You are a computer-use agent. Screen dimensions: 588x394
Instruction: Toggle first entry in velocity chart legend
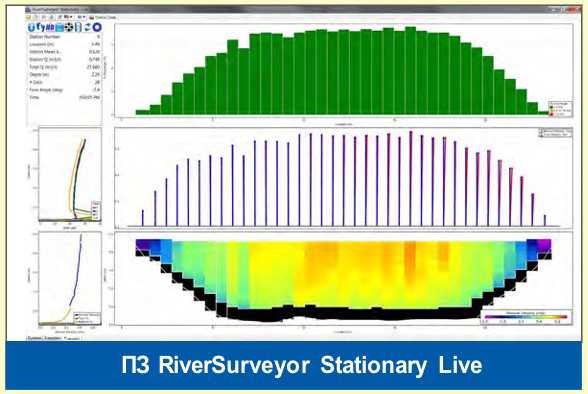point(555,131)
